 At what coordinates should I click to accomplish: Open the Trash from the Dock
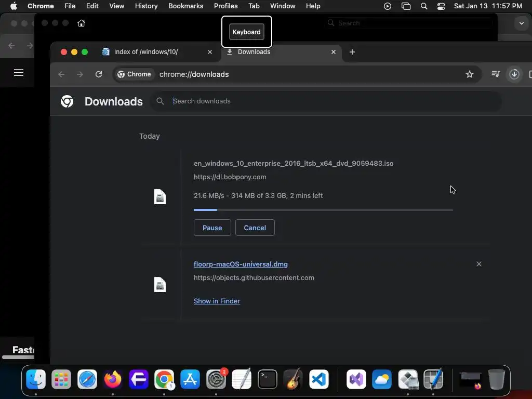tap(497, 379)
